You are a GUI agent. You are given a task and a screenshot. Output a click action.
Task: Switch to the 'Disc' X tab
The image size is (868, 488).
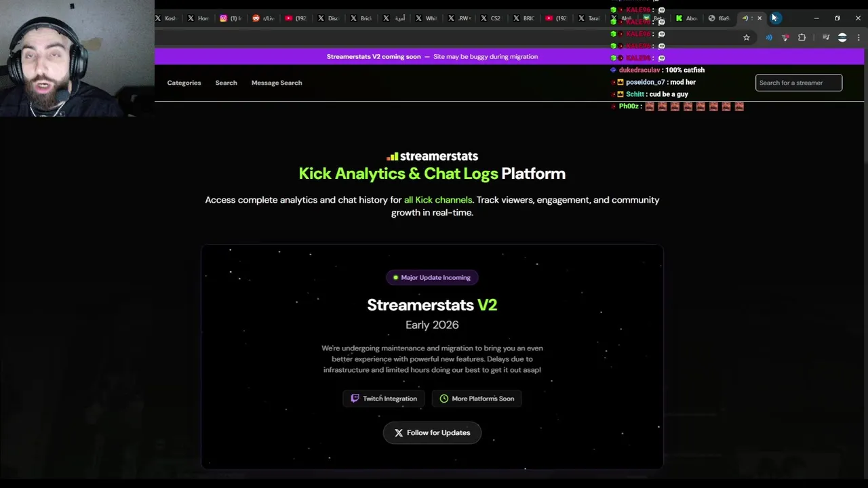(329, 18)
